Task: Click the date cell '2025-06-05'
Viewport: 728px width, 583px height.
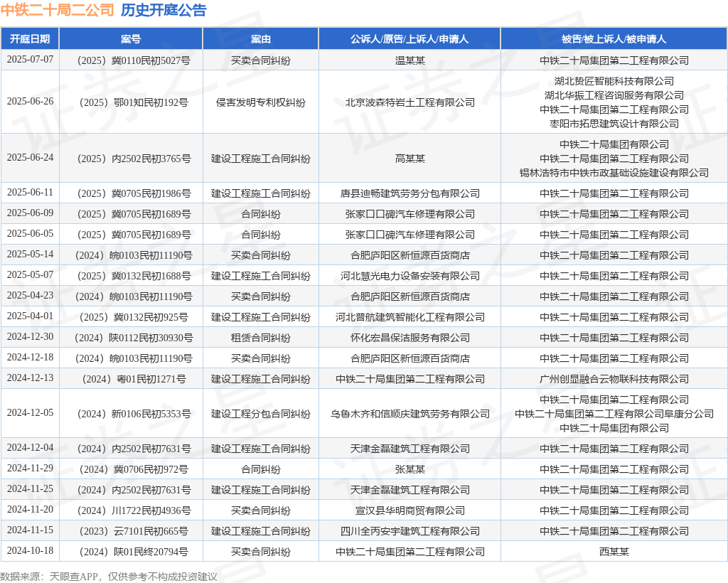Action: (x=30, y=233)
